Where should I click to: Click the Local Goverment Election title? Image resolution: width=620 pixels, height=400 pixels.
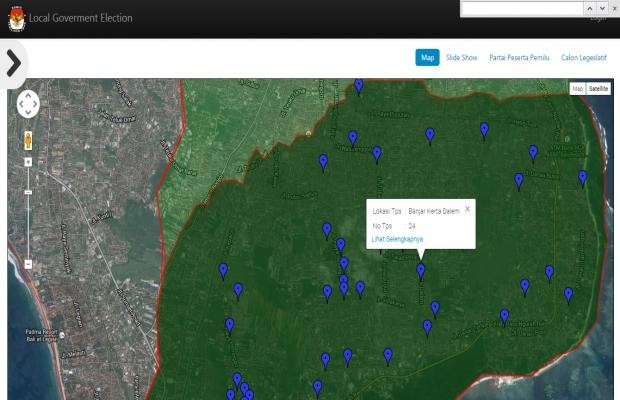coord(80,18)
